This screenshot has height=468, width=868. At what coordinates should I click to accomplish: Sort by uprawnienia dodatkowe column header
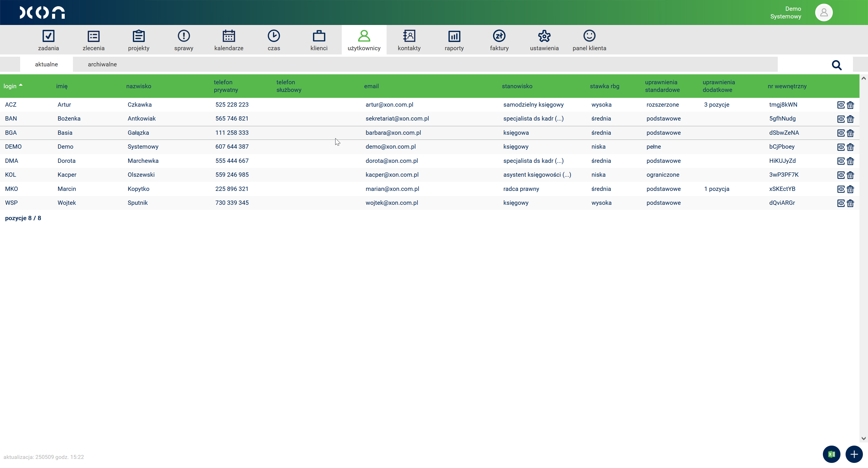pyautogui.click(x=719, y=86)
